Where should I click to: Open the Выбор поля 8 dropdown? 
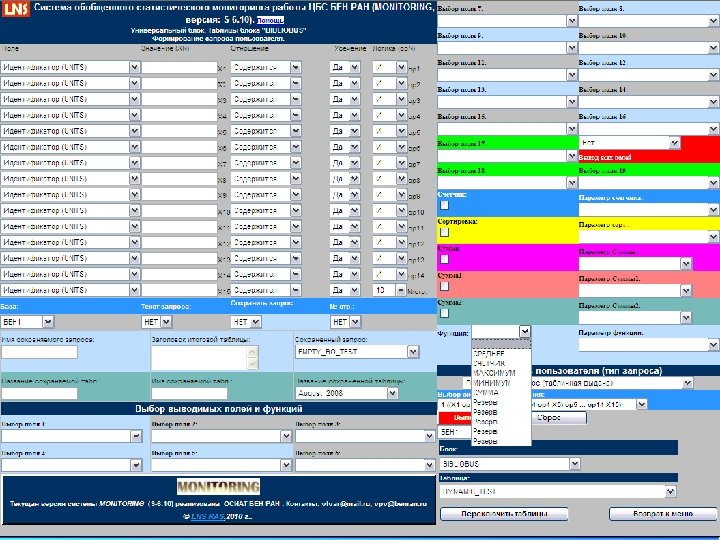coord(649,21)
